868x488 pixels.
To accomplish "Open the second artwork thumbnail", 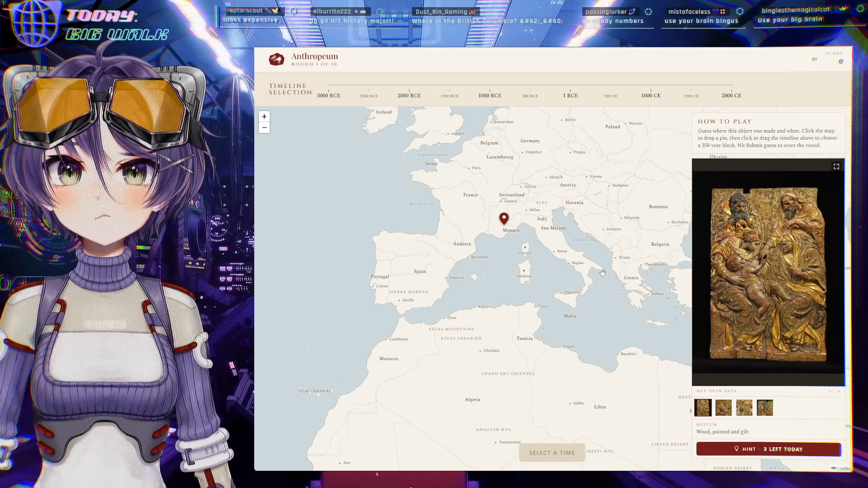I will [x=723, y=408].
